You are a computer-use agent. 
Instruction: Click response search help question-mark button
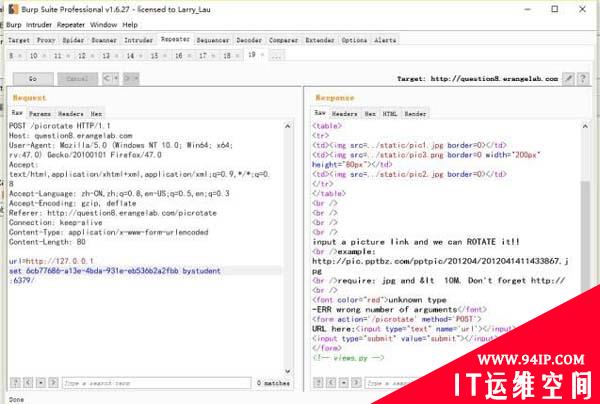point(318,383)
